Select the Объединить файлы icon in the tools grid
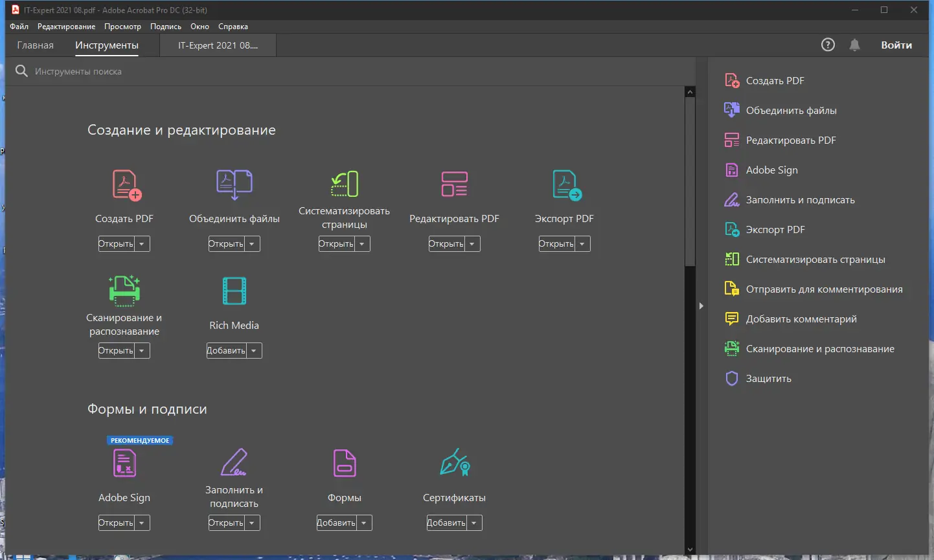The image size is (934, 560). [234, 185]
